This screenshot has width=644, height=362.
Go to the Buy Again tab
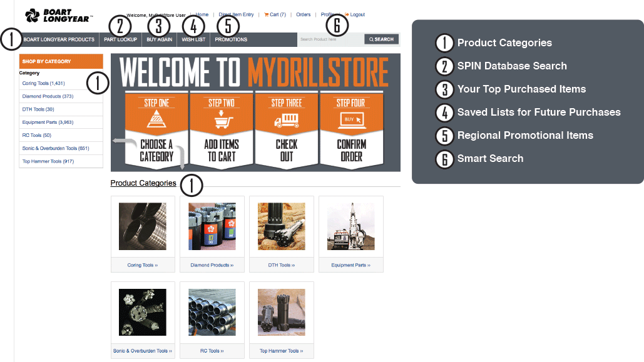[x=160, y=39]
